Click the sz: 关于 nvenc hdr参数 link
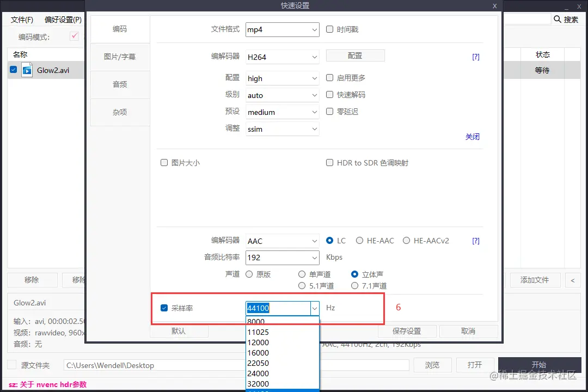Screen dimensions: 588x392 pos(47,384)
